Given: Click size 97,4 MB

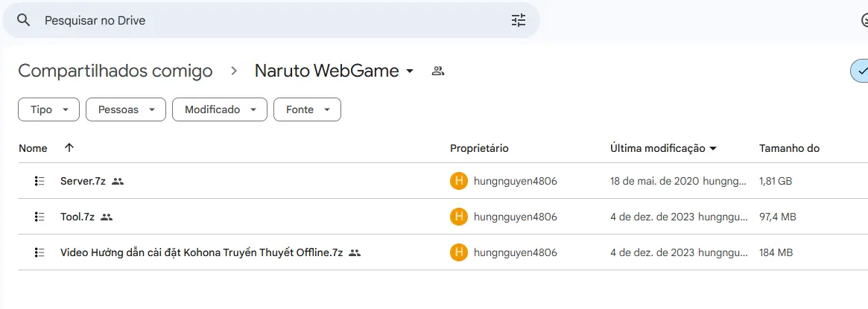Looking at the screenshot, I should tap(778, 217).
